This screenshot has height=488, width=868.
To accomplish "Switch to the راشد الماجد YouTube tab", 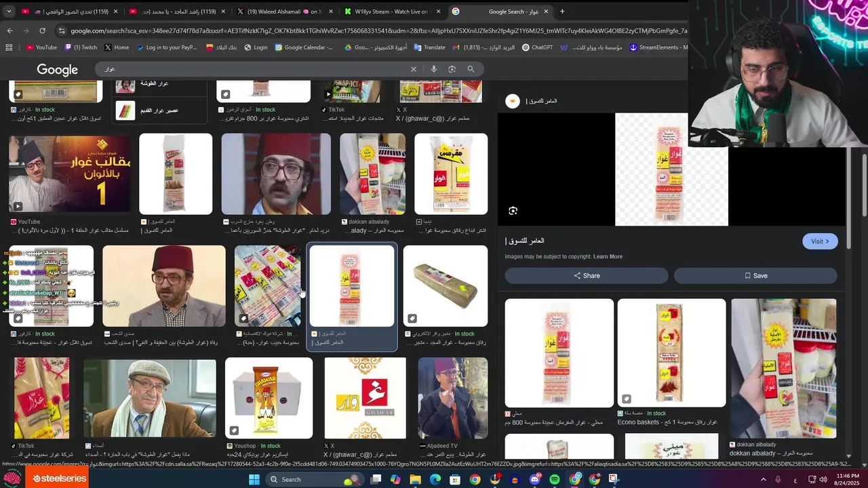I will 177,12.
